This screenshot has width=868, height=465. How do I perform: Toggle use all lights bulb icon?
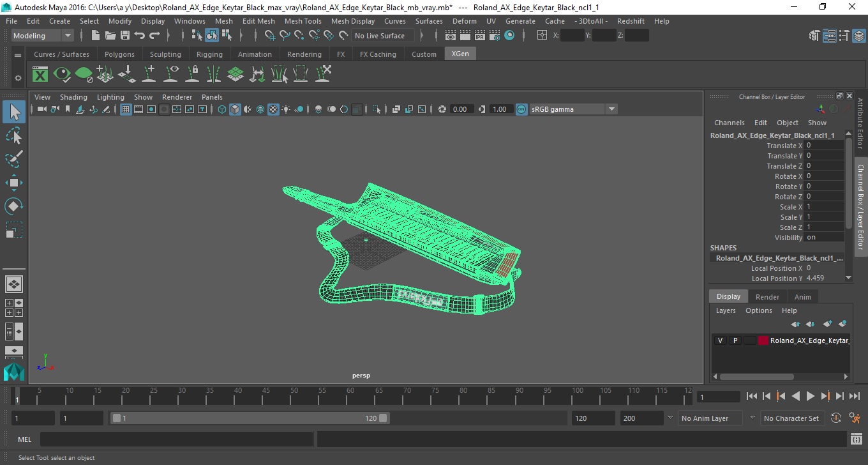click(286, 109)
